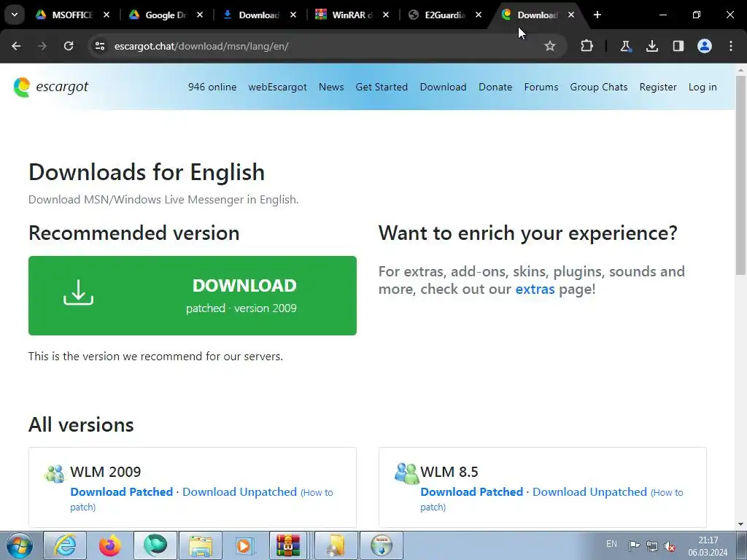Click the scrollbar down arrow
Image resolution: width=747 pixels, height=560 pixels.
click(740, 524)
